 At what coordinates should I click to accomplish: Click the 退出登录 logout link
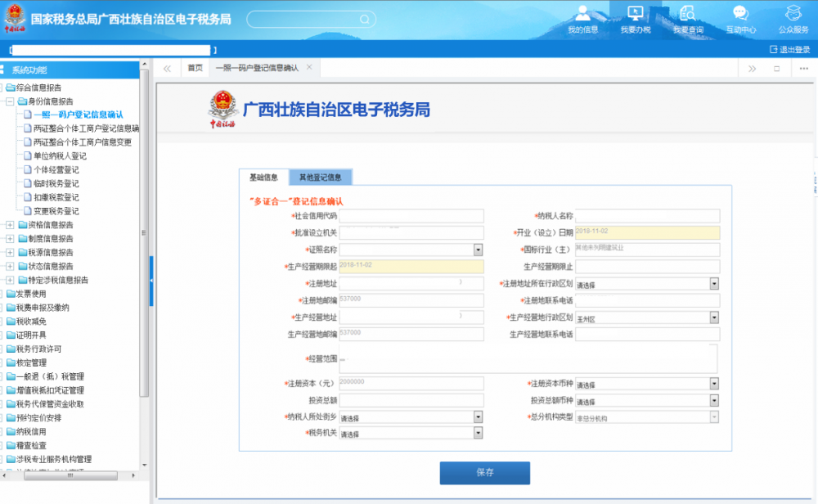click(x=789, y=50)
